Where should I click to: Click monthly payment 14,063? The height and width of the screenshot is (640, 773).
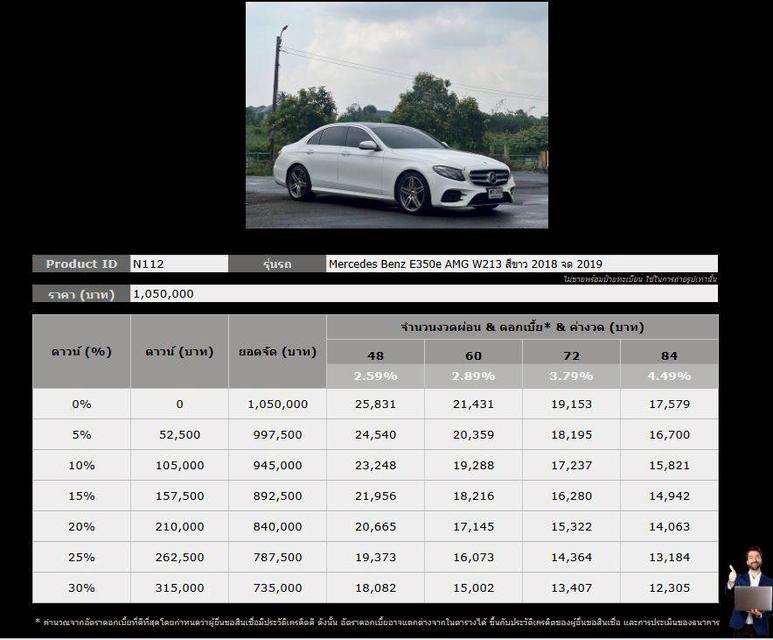click(x=669, y=527)
